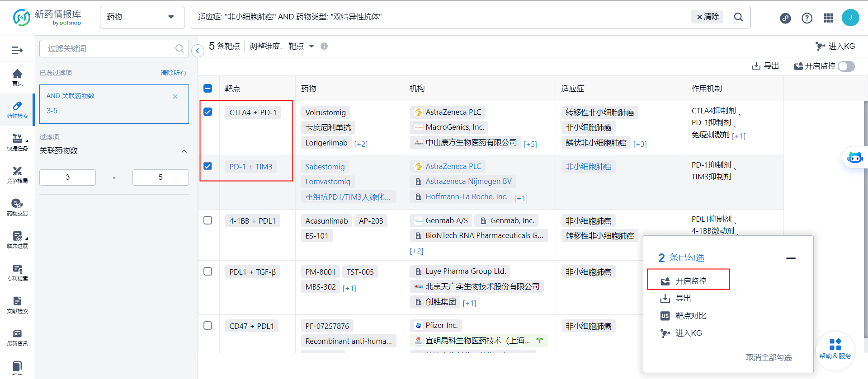Open 药物检索 in sidebar
Screen dimensions: 868x379
coord(17,110)
